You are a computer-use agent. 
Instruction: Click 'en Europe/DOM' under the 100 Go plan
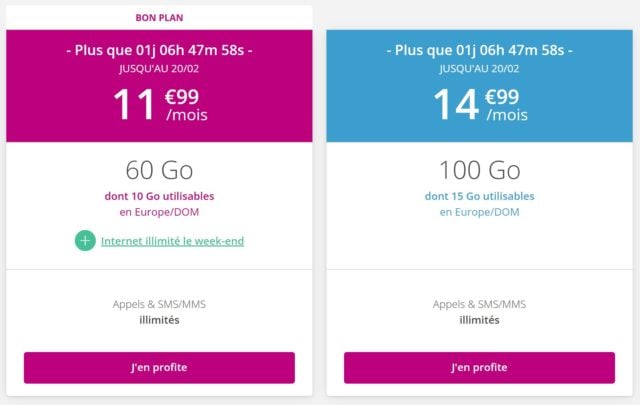[x=479, y=212]
